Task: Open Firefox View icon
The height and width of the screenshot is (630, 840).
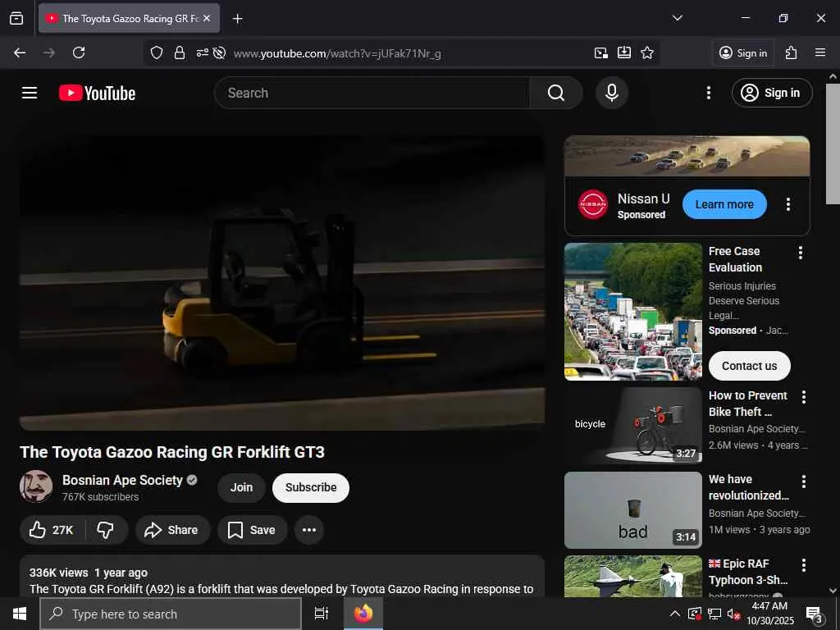Action: (16, 18)
